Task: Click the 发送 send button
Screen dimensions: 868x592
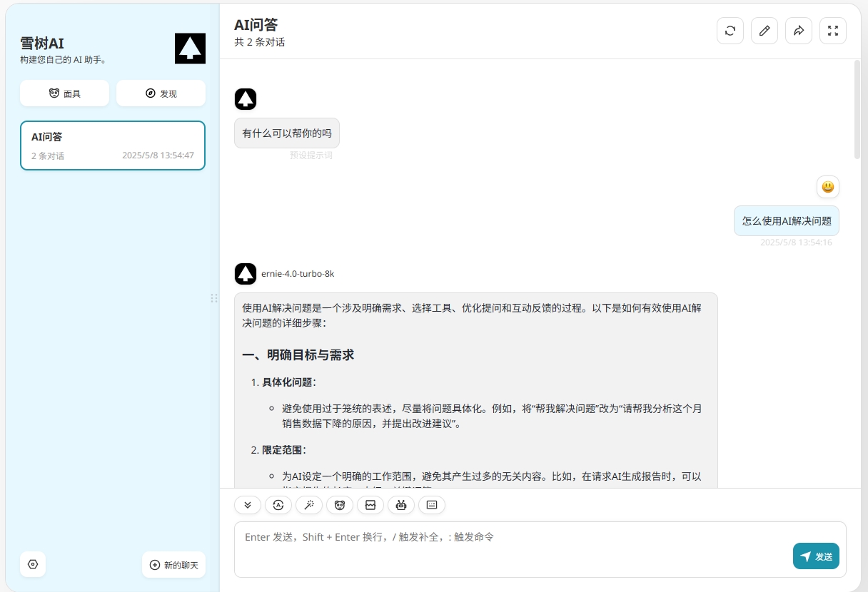Action: [816, 556]
